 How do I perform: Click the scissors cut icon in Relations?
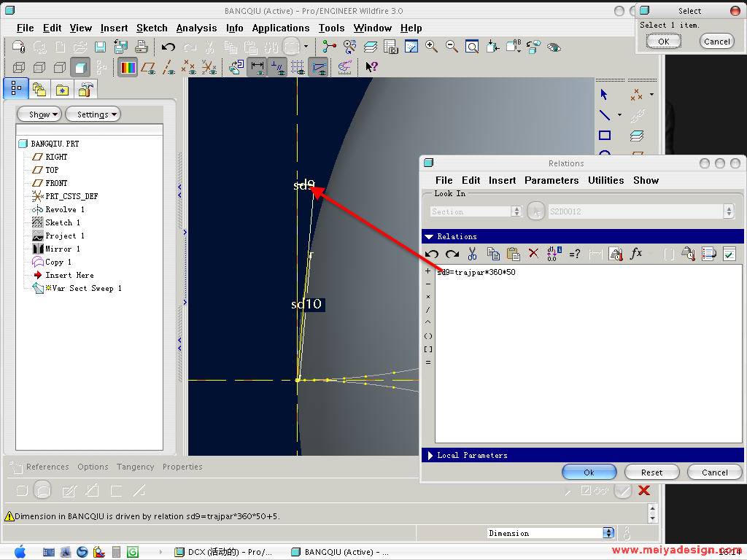point(472,254)
